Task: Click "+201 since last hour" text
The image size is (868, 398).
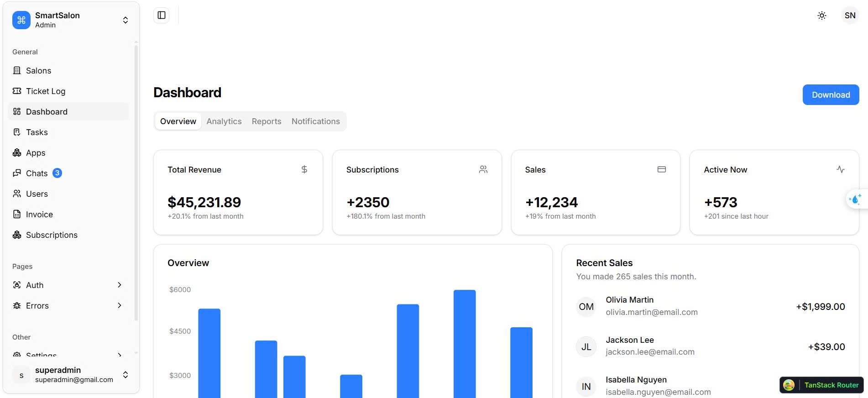Action: click(736, 216)
